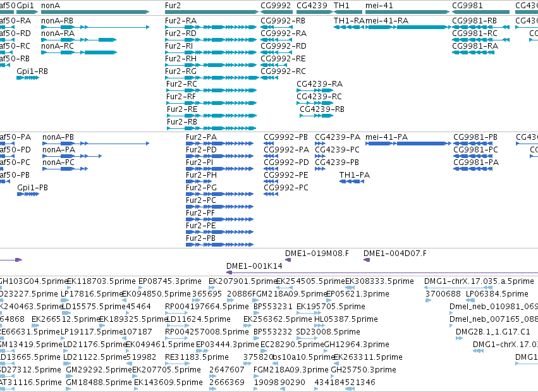Click the CG9992-RC transcript label
This screenshot has height=392, width=538.
(x=283, y=71)
